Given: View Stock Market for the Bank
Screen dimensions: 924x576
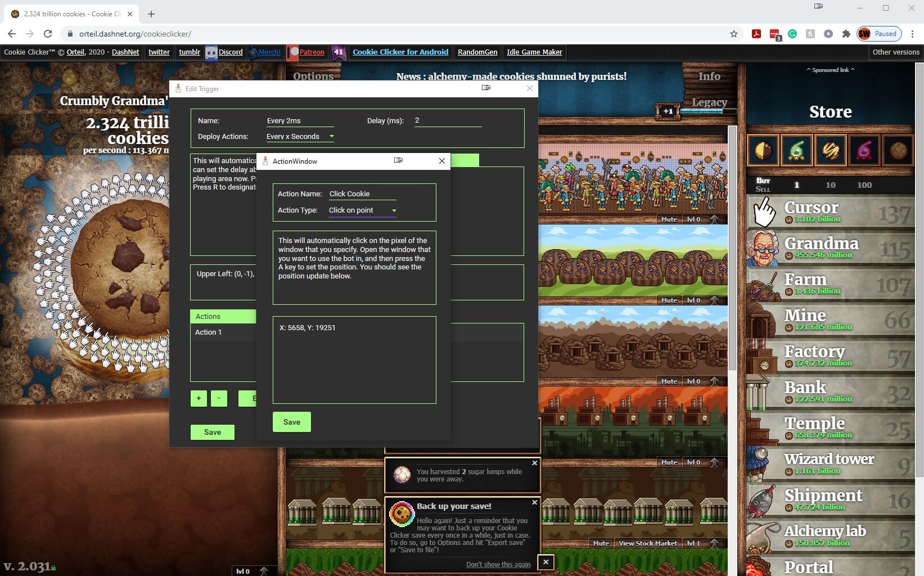Looking at the screenshot, I should pyautogui.click(x=648, y=543).
